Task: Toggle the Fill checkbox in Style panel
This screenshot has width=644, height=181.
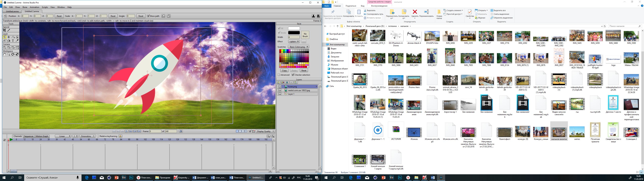Action: coord(279,28)
